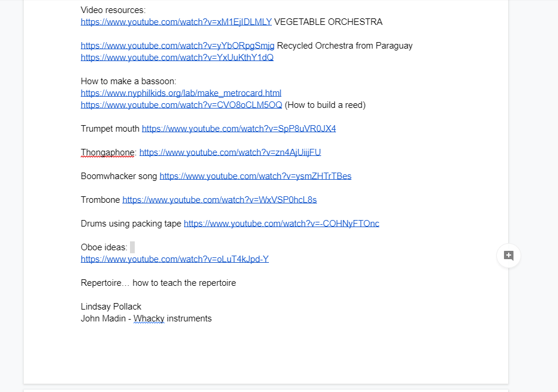Click the add comment icon in right margin
The width and height of the screenshot is (558, 392).
(x=509, y=256)
